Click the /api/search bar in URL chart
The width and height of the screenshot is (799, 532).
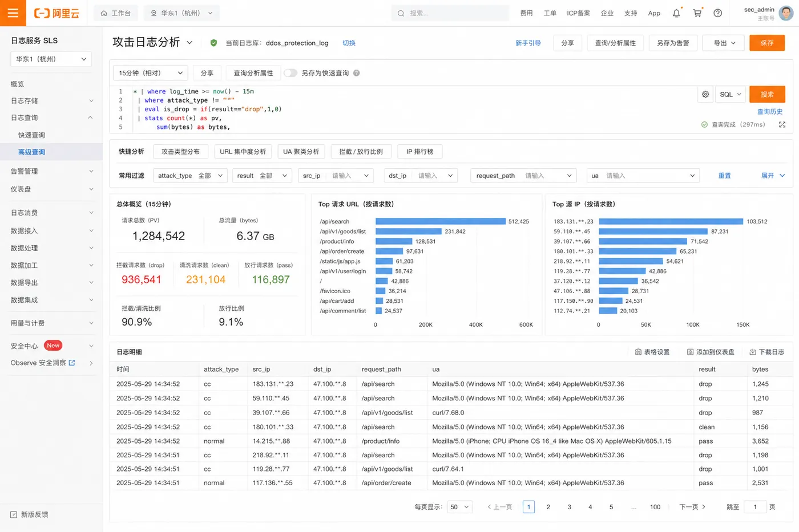pos(441,221)
